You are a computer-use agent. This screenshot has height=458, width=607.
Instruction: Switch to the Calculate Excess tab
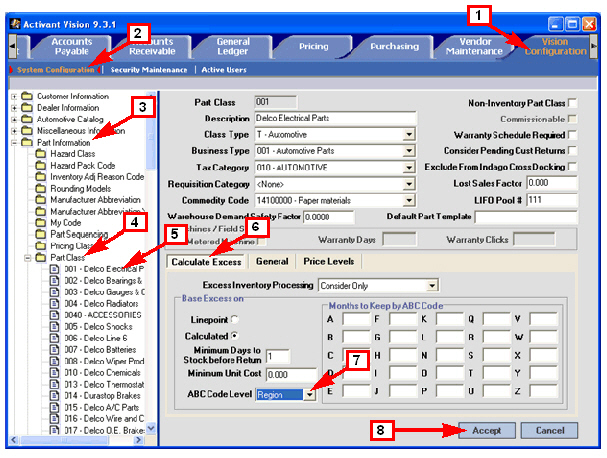(206, 262)
